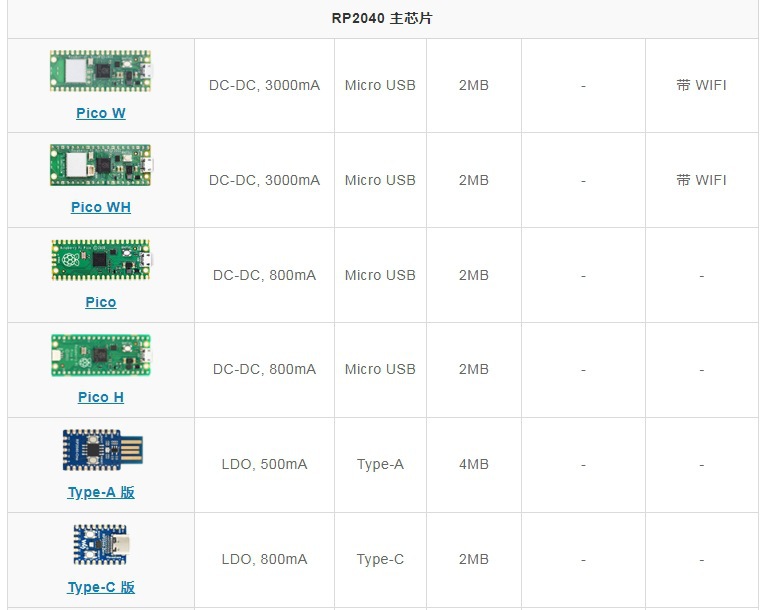Screen dimensions: 766x610
Task: Click the Pico W board image
Action: [101, 71]
